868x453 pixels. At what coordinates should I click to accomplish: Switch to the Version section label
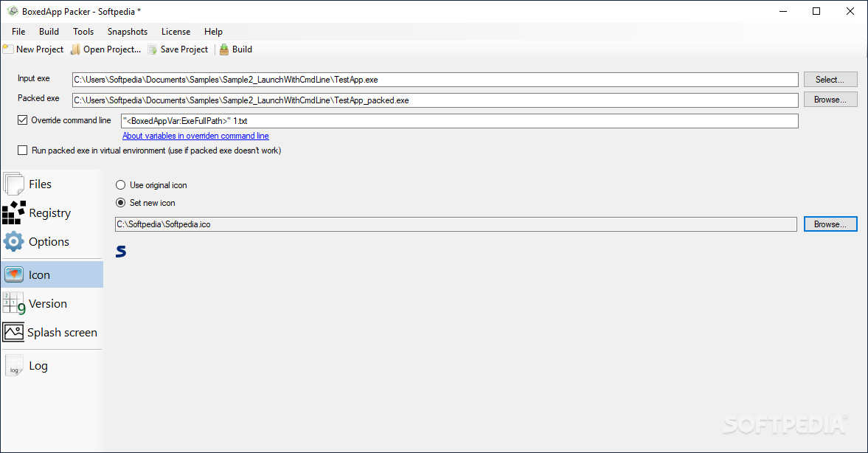point(48,303)
